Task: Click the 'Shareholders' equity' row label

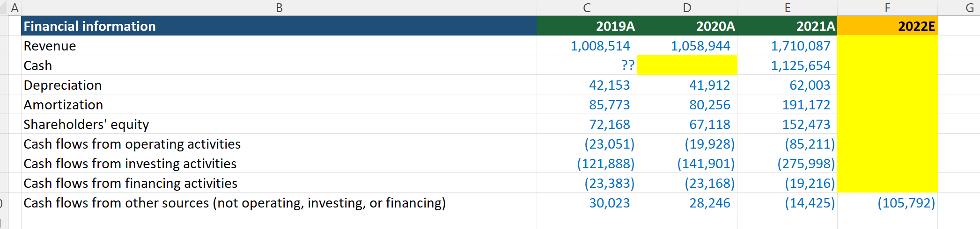Action: coord(86,124)
